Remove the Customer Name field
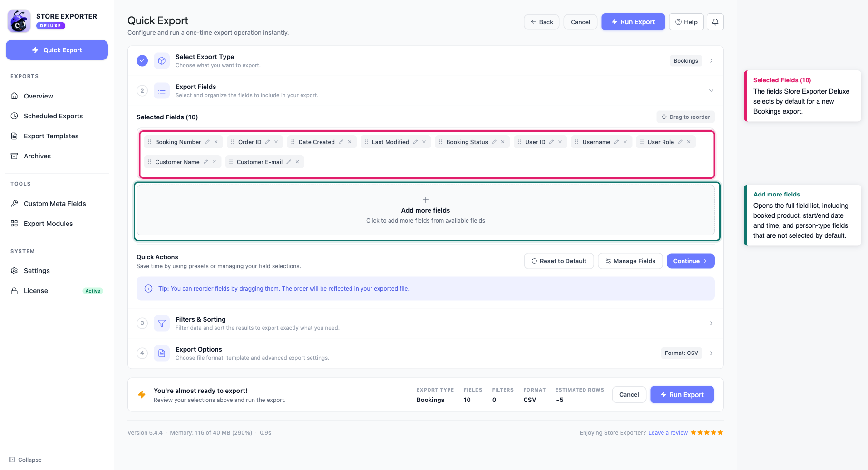868x470 pixels. pos(215,162)
